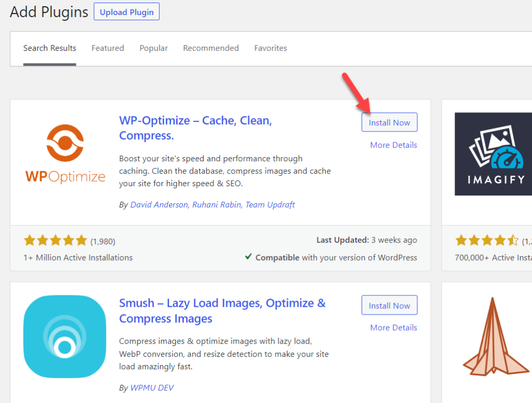Open the Recommended tab

tap(211, 48)
